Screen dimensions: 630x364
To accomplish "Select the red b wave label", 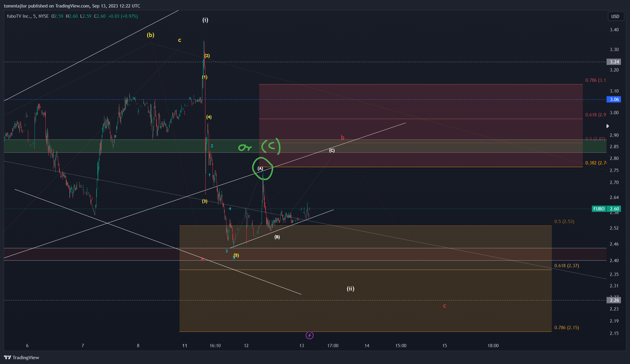I will pos(343,137).
